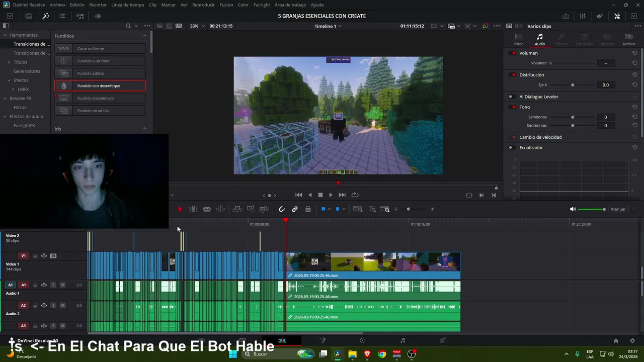Activate the Blade edit tool
This screenshot has width=644, height=362.
point(207,209)
